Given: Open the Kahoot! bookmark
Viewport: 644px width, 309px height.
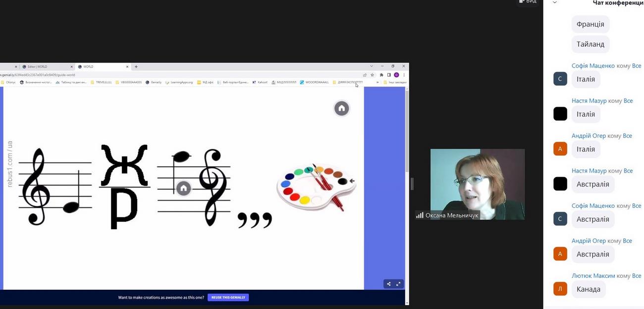Looking at the screenshot, I should 260,82.
